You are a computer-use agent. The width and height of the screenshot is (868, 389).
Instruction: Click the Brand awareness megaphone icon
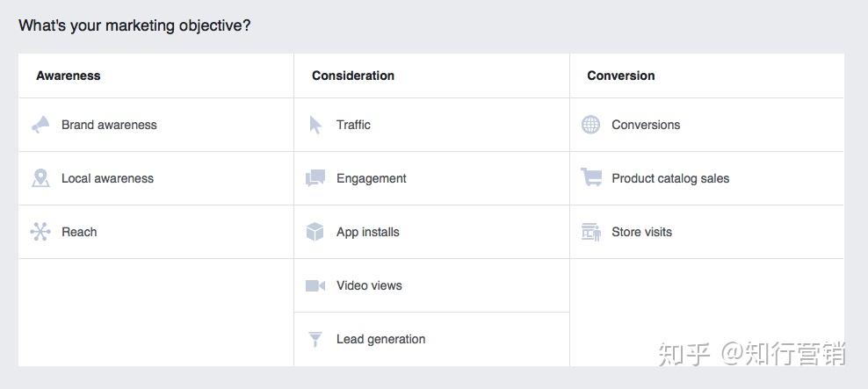[x=40, y=125]
